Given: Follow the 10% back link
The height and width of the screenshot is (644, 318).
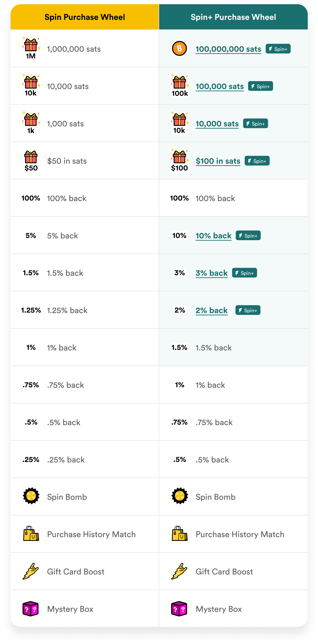Looking at the screenshot, I should tap(213, 236).
